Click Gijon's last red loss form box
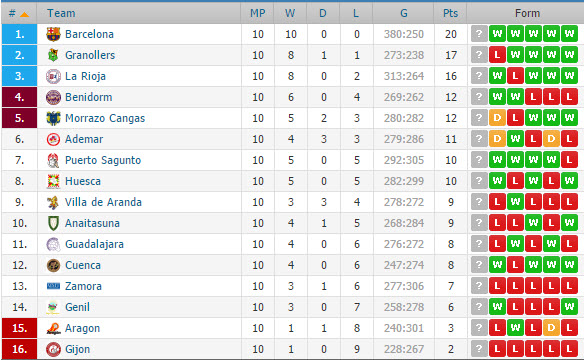This screenshot has height=363, width=584. click(x=569, y=349)
